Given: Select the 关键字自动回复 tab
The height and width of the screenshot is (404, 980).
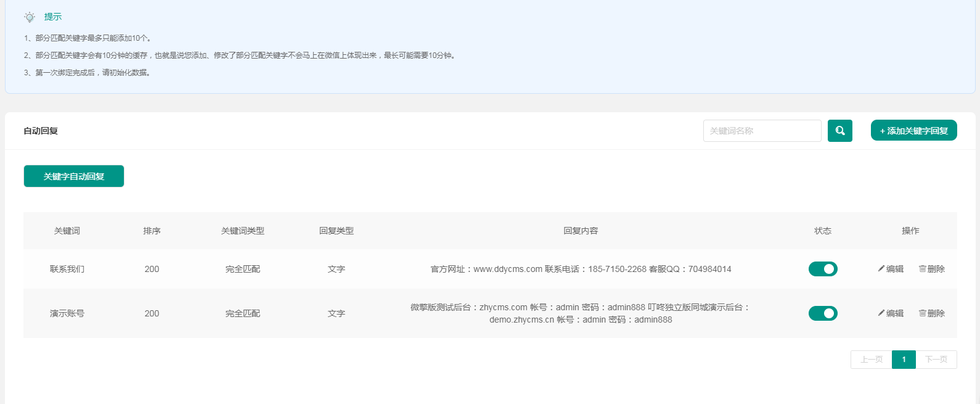Looking at the screenshot, I should (x=74, y=176).
